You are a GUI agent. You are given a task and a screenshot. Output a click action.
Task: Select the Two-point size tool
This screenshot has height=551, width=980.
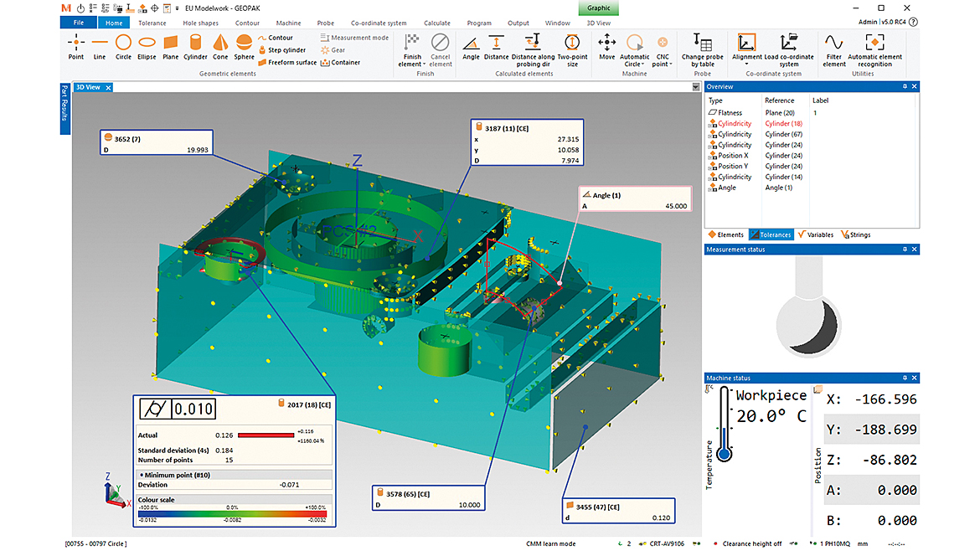(572, 50)
